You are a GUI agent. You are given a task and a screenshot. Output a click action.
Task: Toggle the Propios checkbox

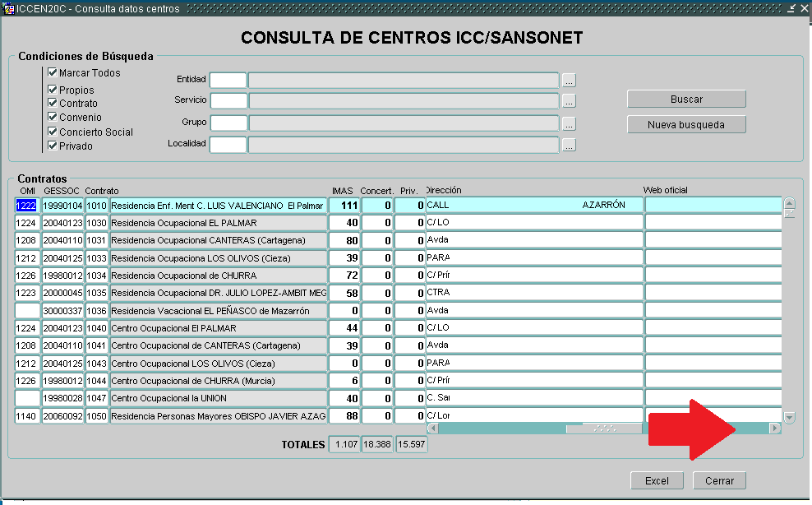point(53,90)
